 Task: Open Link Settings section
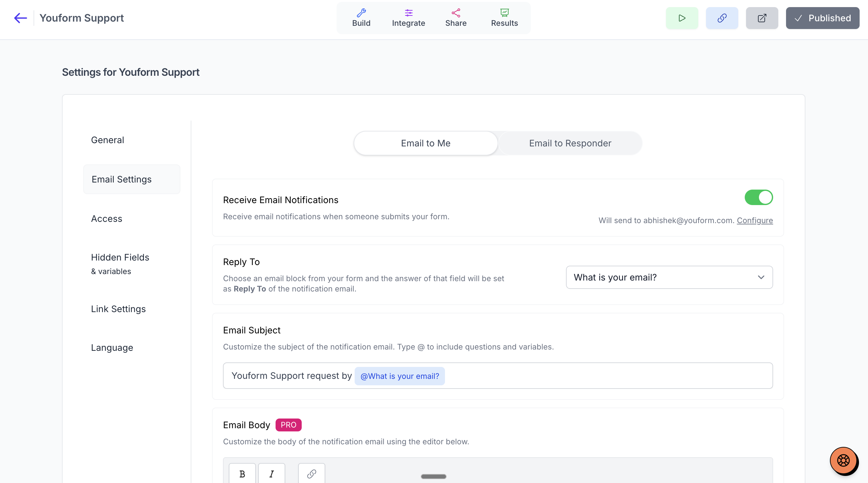click(118, 309)
